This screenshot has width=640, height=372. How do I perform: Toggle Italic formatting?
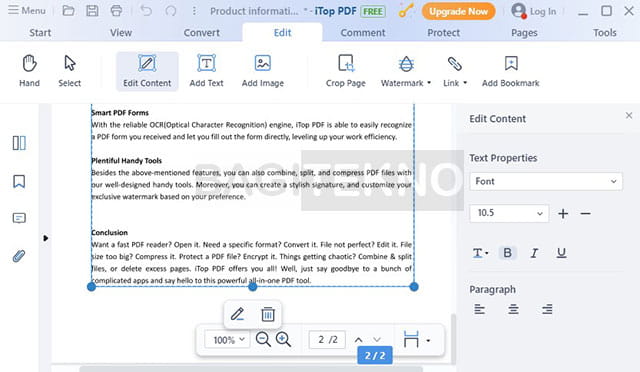point(534,253)
